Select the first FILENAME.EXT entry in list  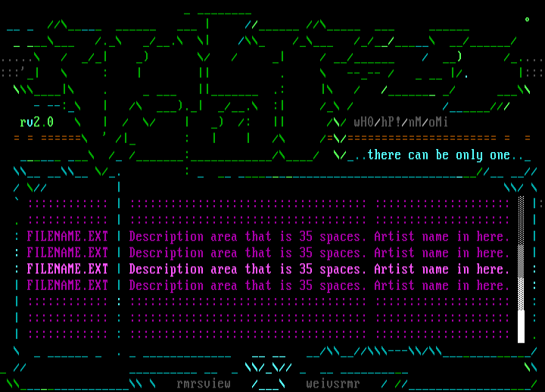(x=67, y=236)
